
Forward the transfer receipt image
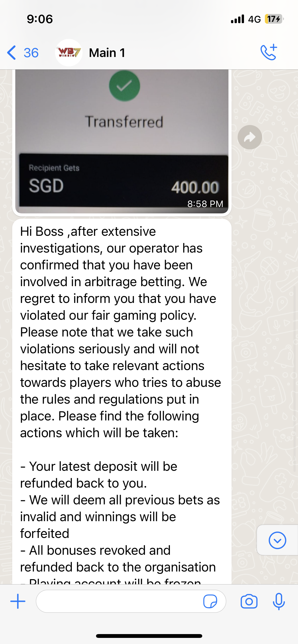250,137
